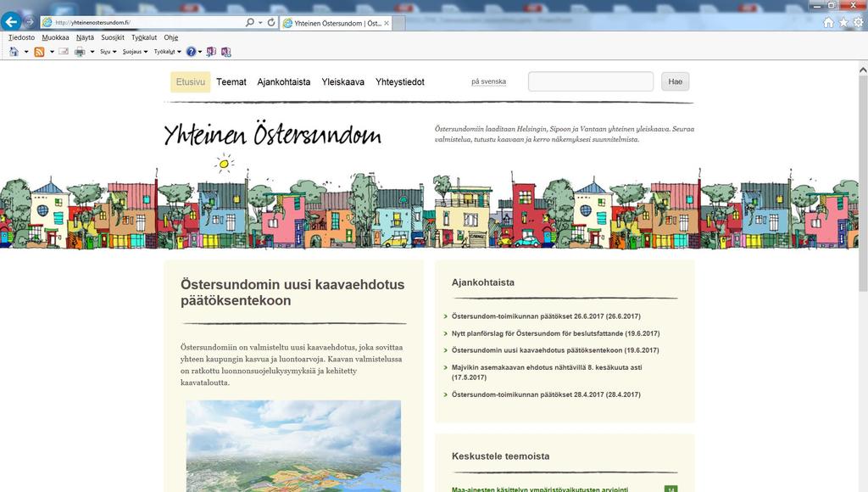The height and width of the screenshot is (492, 868).
Task: Open Östersundom-toimikunnan päätökset 28.4.2017 link
Action: click(546, 394)
